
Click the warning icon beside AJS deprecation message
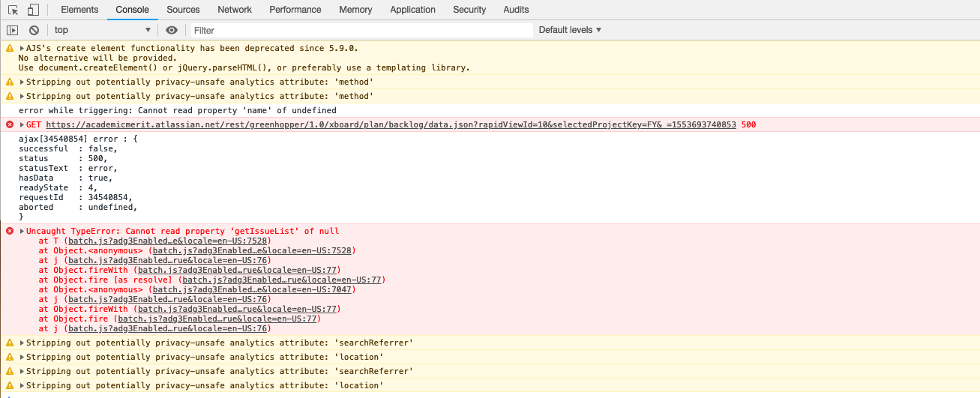coord(10,48)
